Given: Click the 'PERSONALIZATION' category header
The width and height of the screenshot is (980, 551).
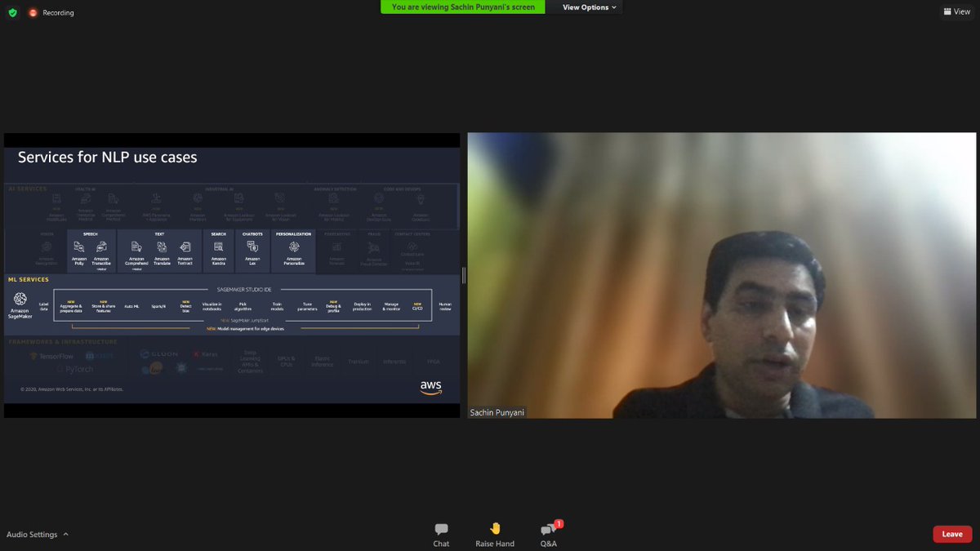Looking at the screenshot, I should [x=293, y=234].
